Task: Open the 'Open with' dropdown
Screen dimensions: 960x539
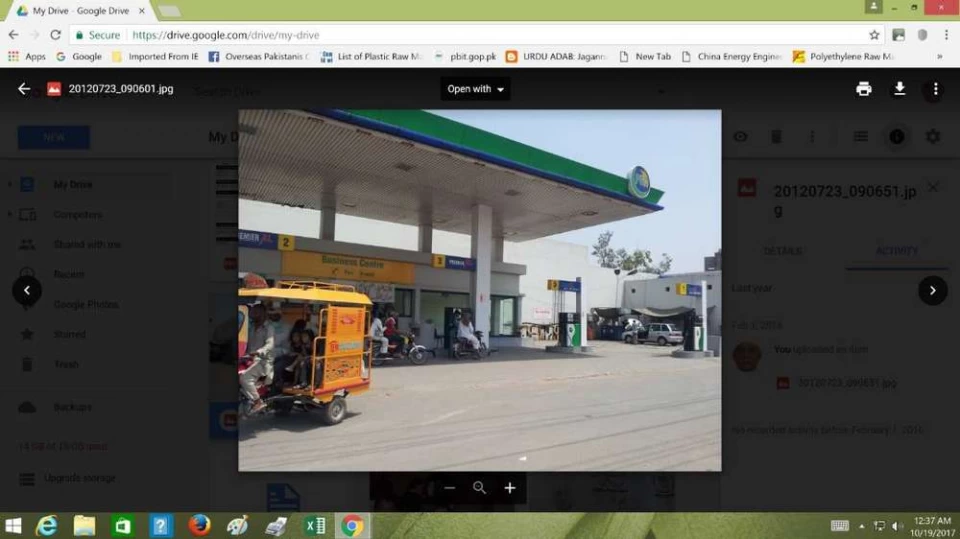Action: click(475, 89)
